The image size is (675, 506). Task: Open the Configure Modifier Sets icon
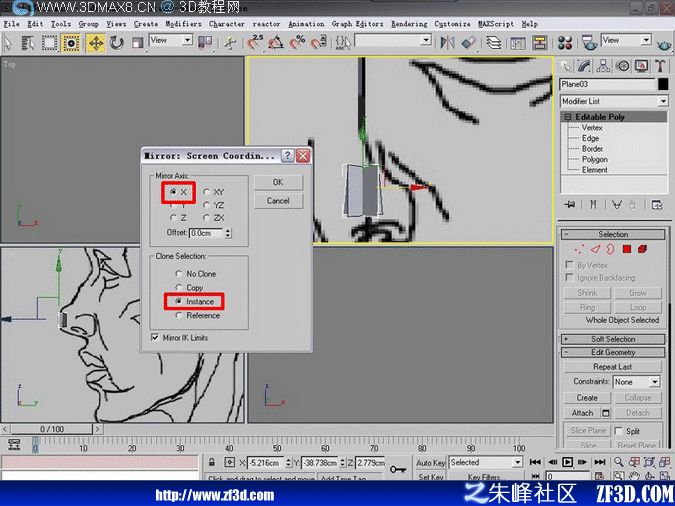[x=656, y=205]
